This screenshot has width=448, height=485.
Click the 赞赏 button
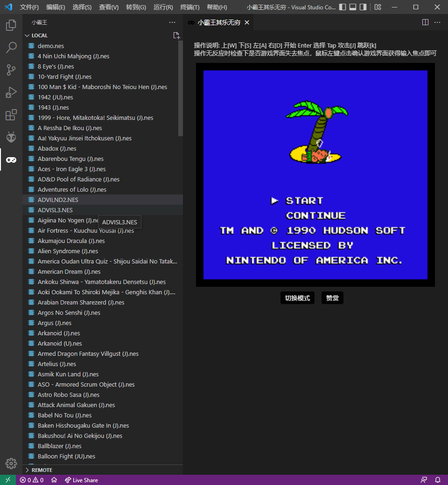[x=332, y=298]
